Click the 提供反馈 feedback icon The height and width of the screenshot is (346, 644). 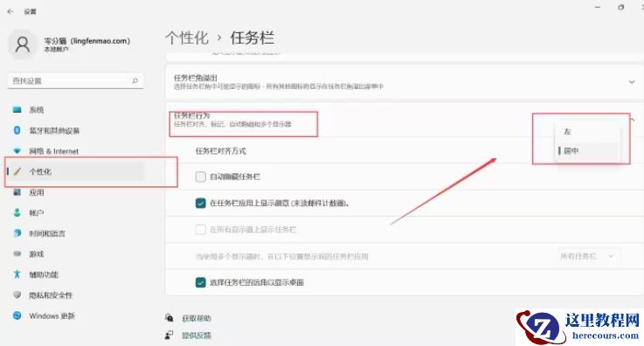click(x=169, y=335)
